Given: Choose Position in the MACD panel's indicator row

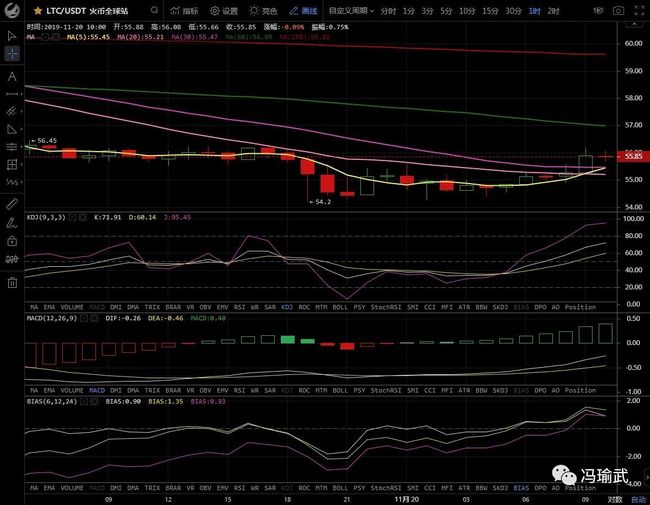Looking at the screenshot, I should tap(580, 391).
